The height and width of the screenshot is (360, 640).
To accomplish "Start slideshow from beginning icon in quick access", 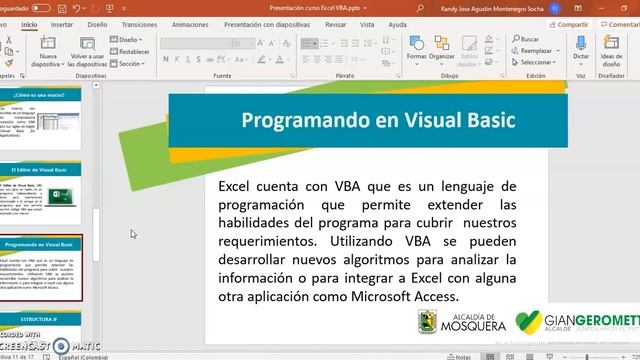I will [110, 8].
